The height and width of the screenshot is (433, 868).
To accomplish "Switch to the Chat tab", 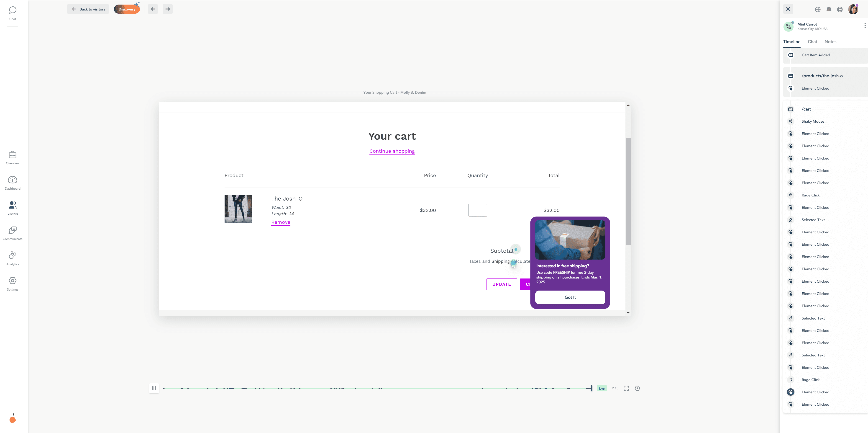I will [812, 42].
